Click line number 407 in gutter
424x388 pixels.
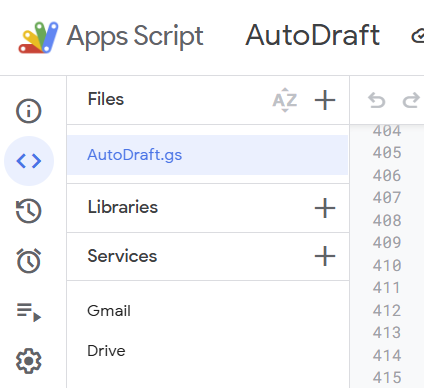[387, 198]
